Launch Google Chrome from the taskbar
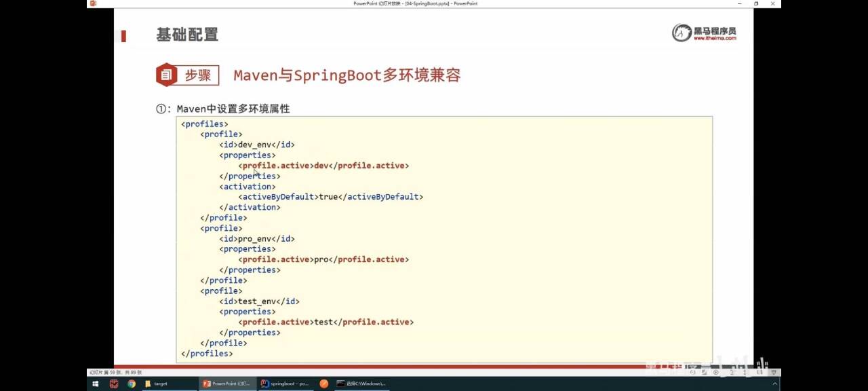The height and width of the screenshot is (391, 868). [132, 384]
